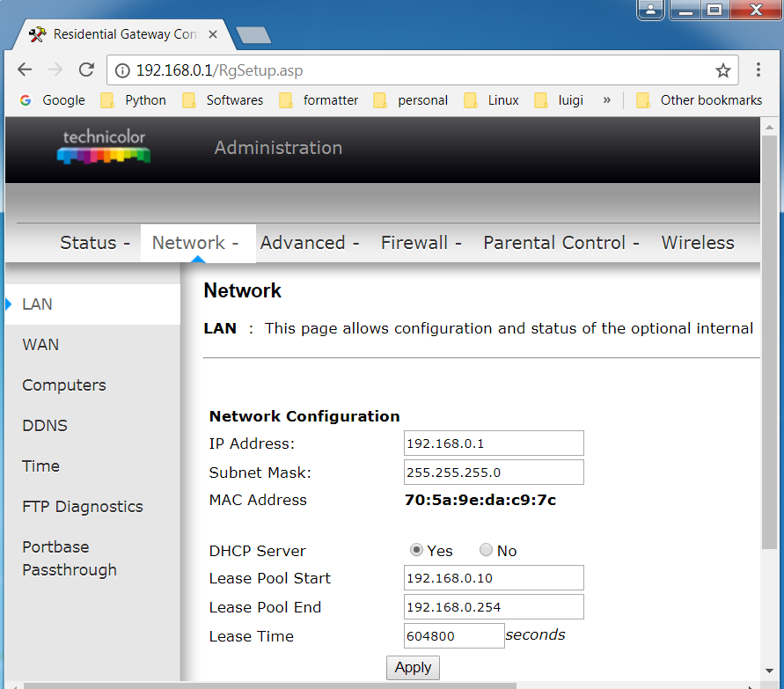
Task: Show overflow bookmarks via the chevron
Action: (x=607, y=100)
